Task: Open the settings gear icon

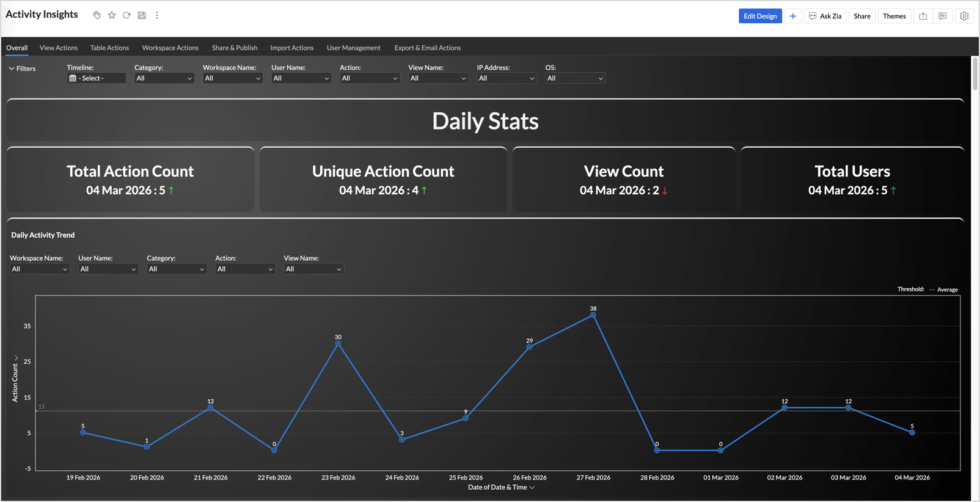Action: (964, 16)
